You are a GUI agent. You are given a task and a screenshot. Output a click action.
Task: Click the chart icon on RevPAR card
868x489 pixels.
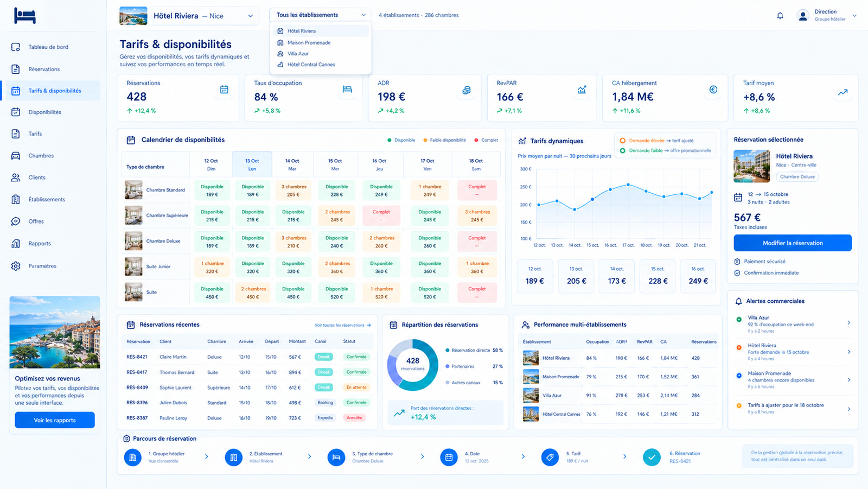(x=582, y=90)
